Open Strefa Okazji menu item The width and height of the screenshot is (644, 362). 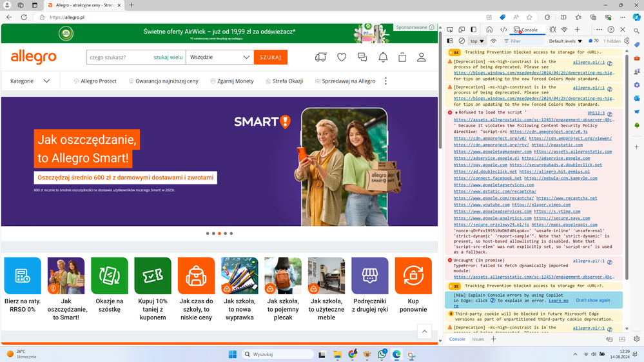(284, 81)
